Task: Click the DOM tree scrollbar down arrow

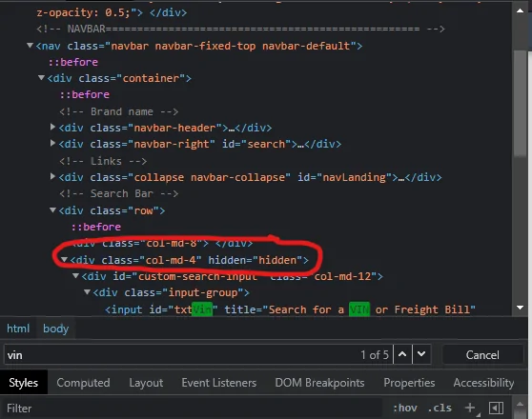Action: (520, 308)
